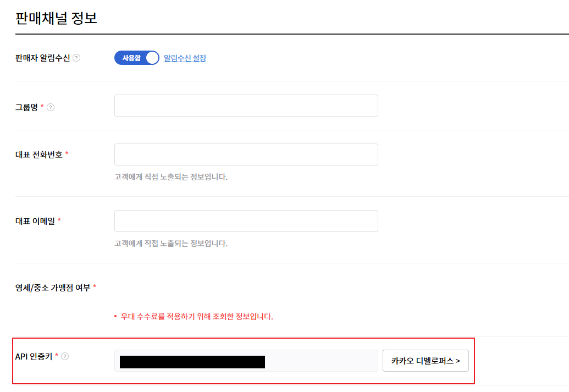
Task: Click the 대표 전화번호 input box
Action: pyautogui.click(x=246, y=154)
